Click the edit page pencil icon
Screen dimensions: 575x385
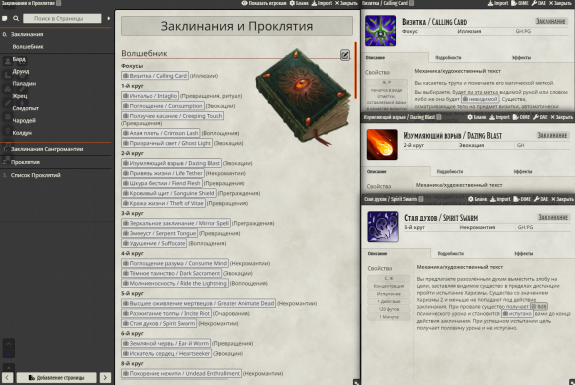pos(344,55)
